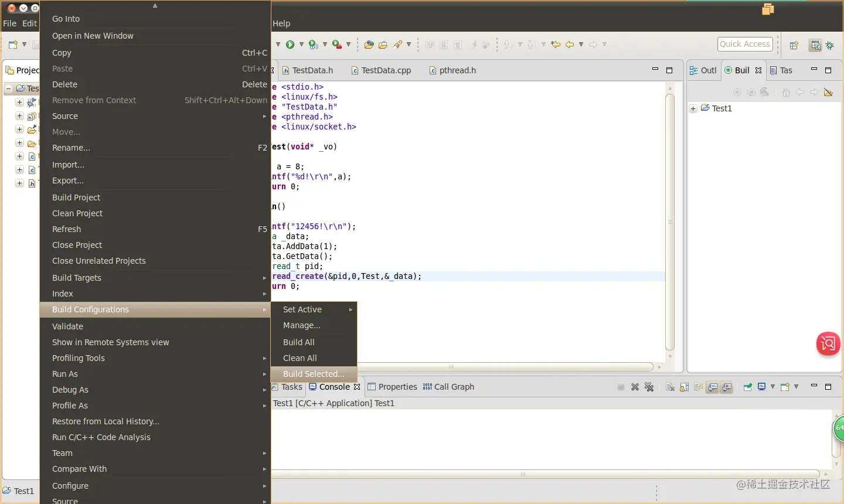The height and width of the screenshot is (504, 844).
Task: Switch to the Outline view tab
Action: [x=703, y=70]
